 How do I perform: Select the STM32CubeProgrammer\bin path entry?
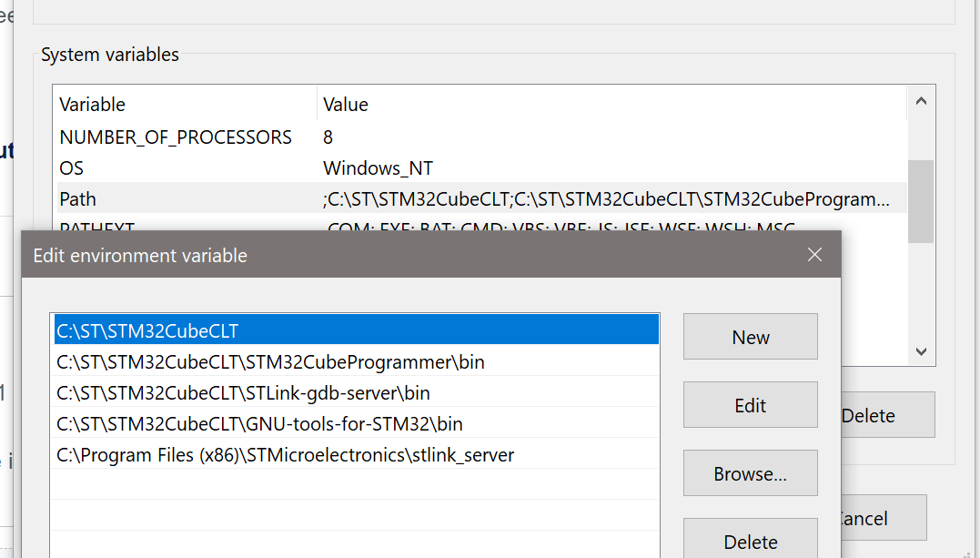pos(357,361)
